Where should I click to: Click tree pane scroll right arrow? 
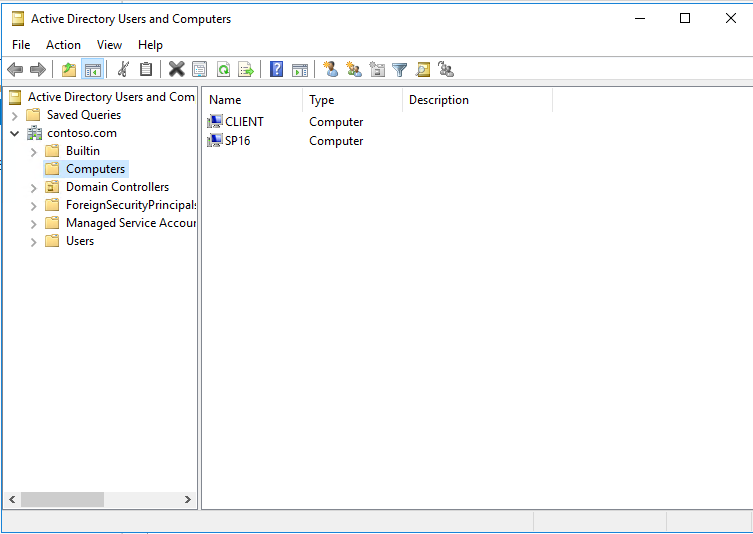click(188, 499)
